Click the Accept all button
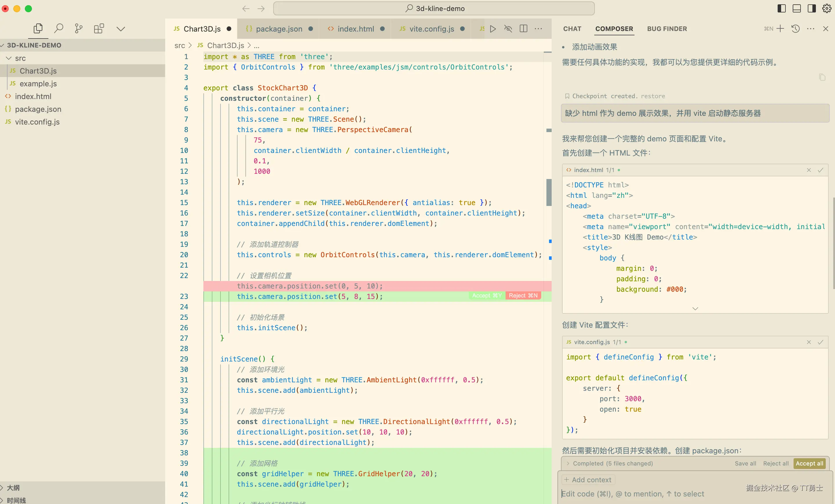The image size is (835, 504). (x=809, y=463)
